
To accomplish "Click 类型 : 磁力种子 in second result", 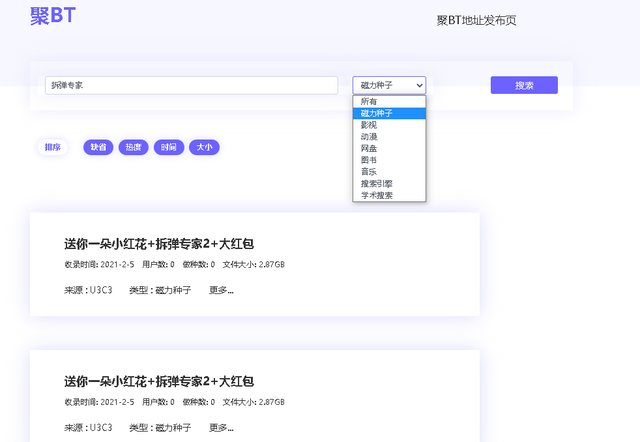I will [x=160, y=428].
